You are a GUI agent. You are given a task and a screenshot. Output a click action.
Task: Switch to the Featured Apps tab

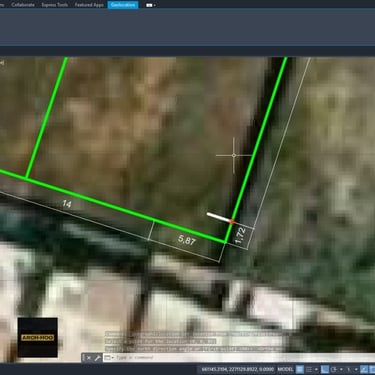89,5
